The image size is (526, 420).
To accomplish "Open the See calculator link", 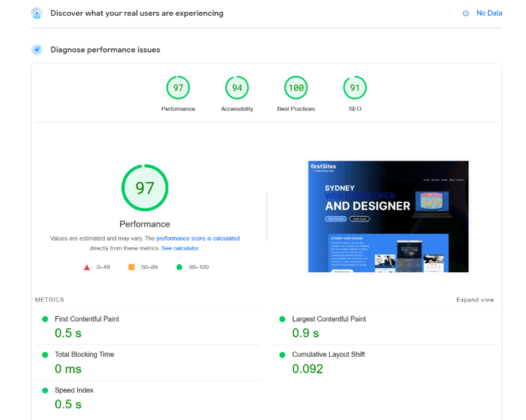I will click(x=180, y=247).
